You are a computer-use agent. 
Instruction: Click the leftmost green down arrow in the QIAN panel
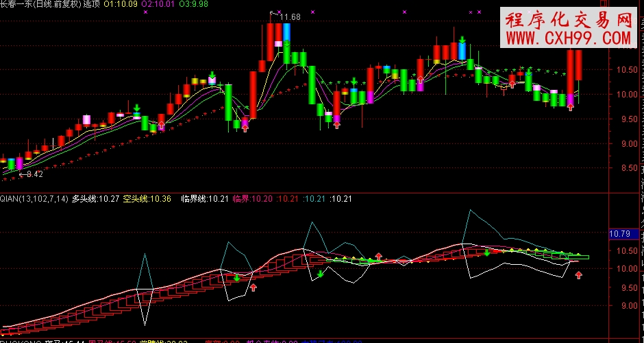coord(237,278)
